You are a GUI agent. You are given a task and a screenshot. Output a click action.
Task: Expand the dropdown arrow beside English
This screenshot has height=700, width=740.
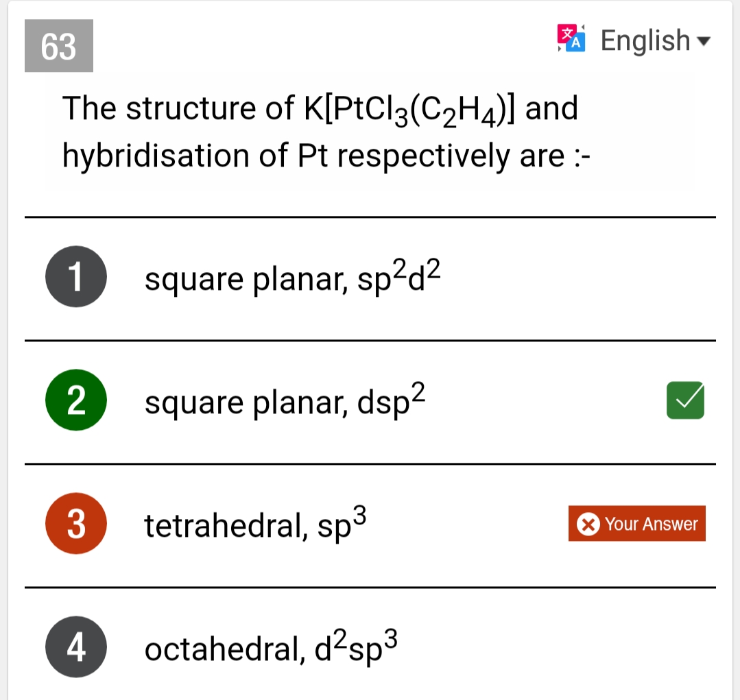pyautogui.click(x=703, y=42)
